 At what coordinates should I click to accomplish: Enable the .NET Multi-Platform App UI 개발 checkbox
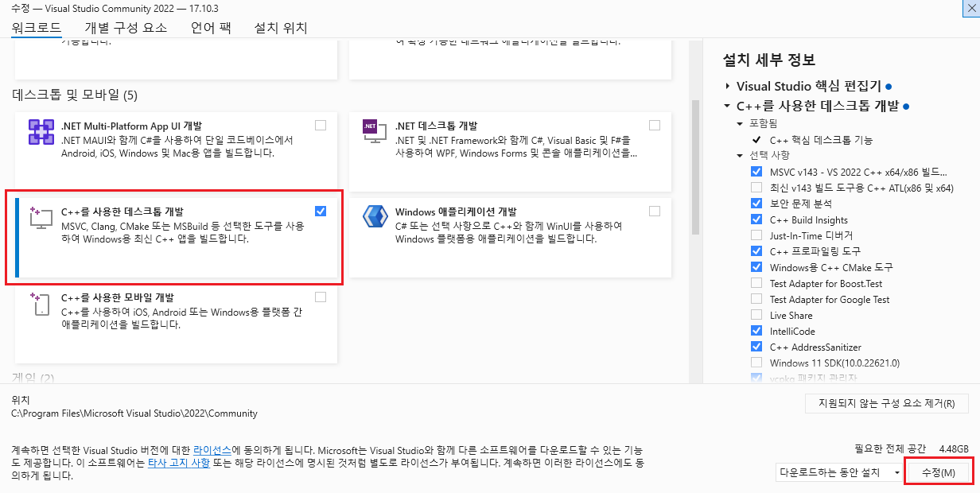pos(320,125)
